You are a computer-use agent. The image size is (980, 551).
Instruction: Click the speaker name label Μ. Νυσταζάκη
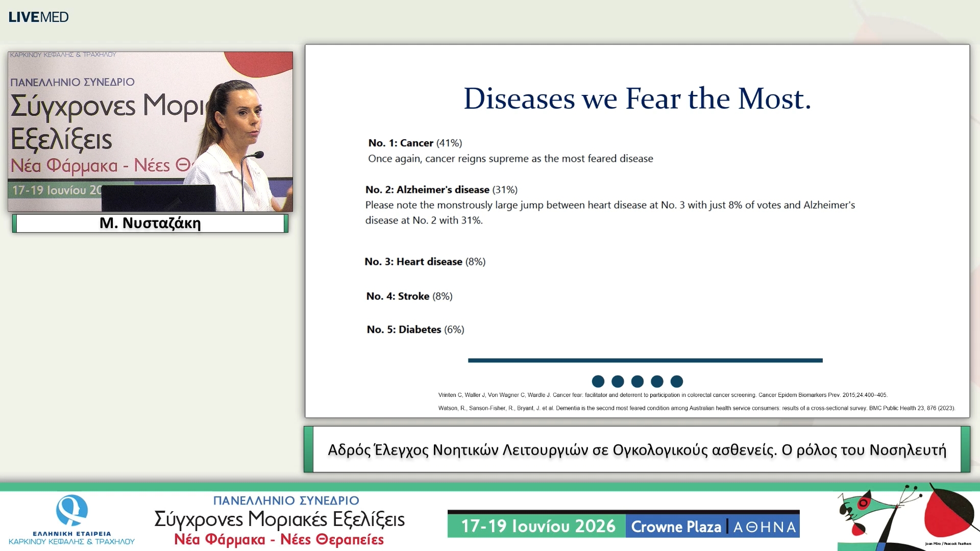[150, 223]
